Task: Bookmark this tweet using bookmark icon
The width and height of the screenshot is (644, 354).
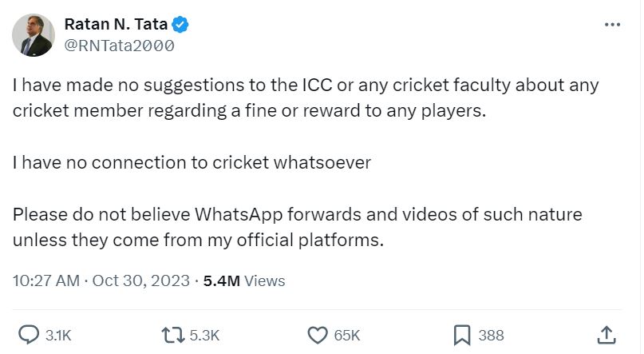Action: pyautogui.click(x=461, y=335)
